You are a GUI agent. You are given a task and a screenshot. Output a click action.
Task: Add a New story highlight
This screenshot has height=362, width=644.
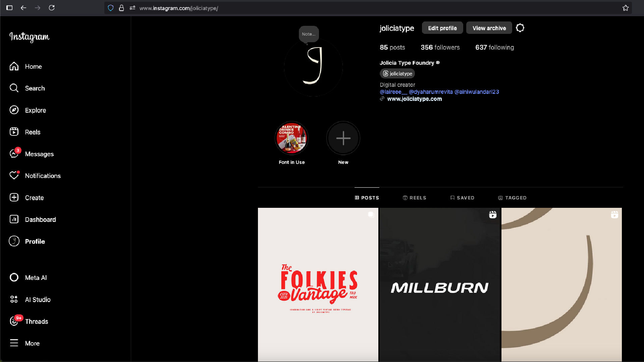tap(343, 138)
